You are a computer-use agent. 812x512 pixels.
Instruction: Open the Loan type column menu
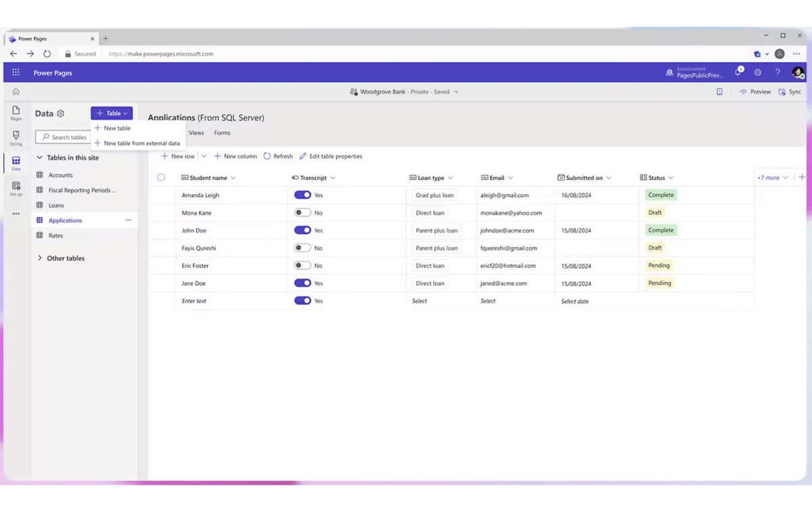coord(451,178)
